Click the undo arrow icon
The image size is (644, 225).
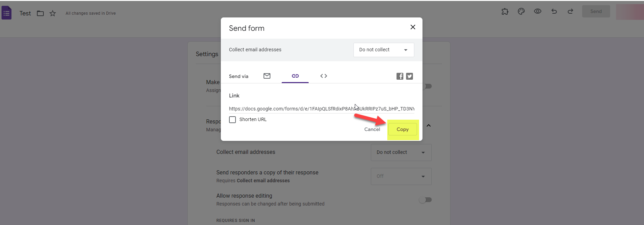pyautogui.click(x=554, y=12)
